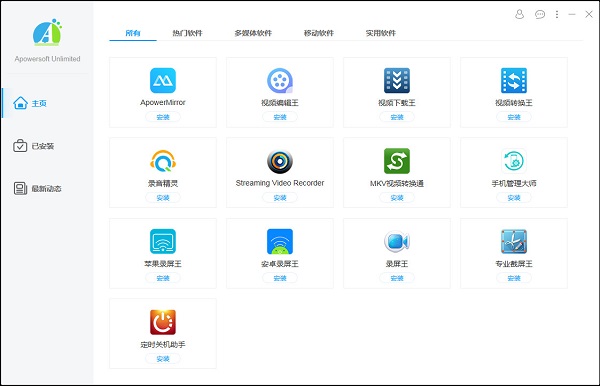
Task: Click the 视频转换王 converter icon
Action: (x=514, y=80)
